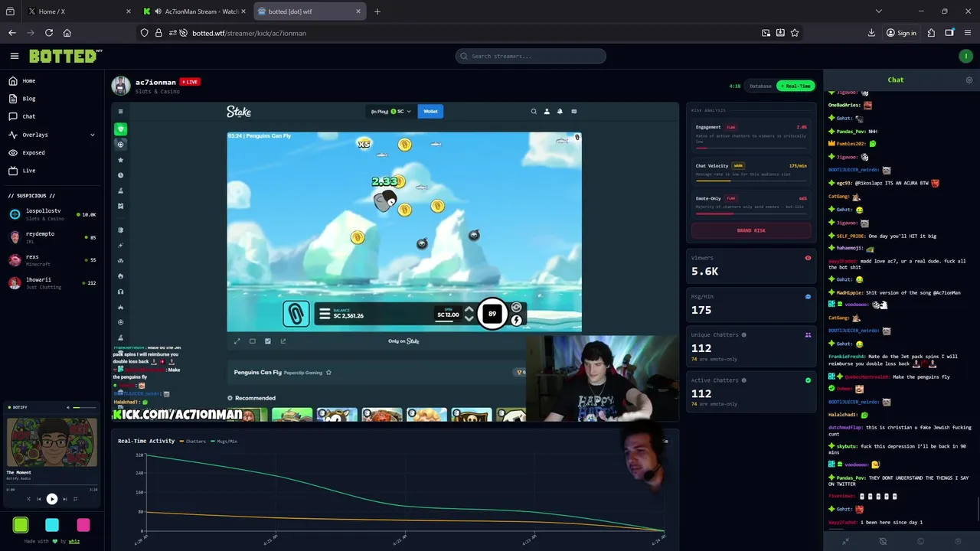980x551 pixels.
Task: Select suspicious streamer reydempto
Action: pyautogui.click(x=52, y=237)
